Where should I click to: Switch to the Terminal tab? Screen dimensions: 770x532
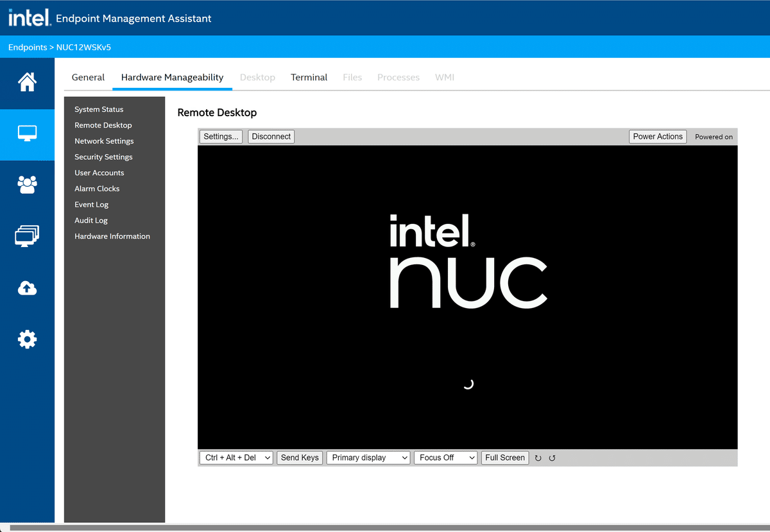coord(309,77)
